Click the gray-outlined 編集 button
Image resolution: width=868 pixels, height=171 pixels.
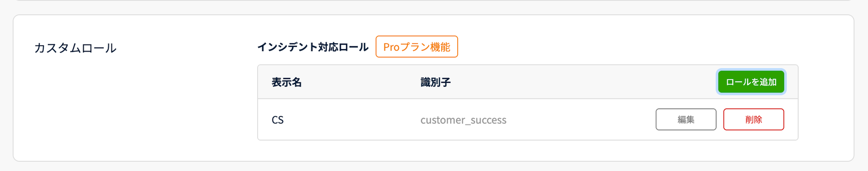[x=685, y=120]
